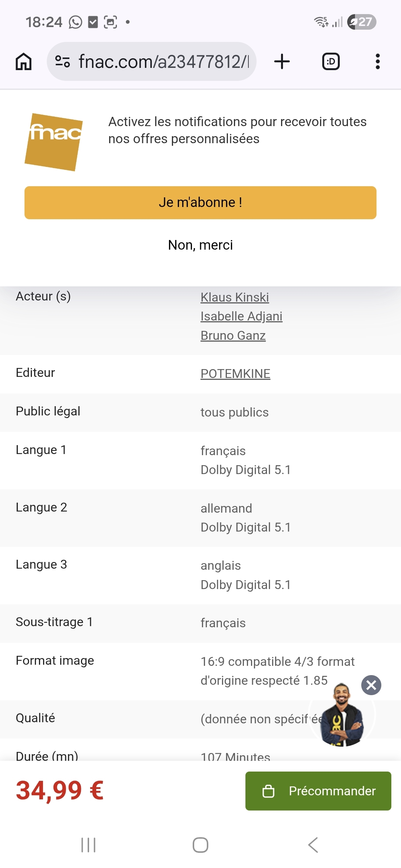The height and width of the screenshot is (868, 401).
Task: Tap the mobile signal strength icon
Action: [x=338, y=22]
